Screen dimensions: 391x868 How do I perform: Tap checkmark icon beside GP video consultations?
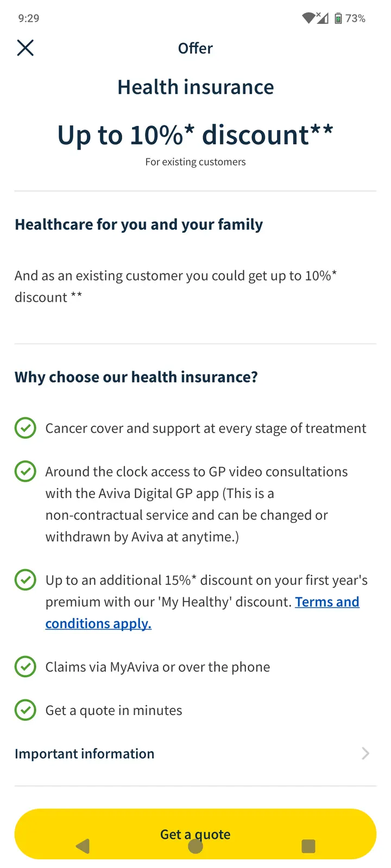[x=26, y=471]
